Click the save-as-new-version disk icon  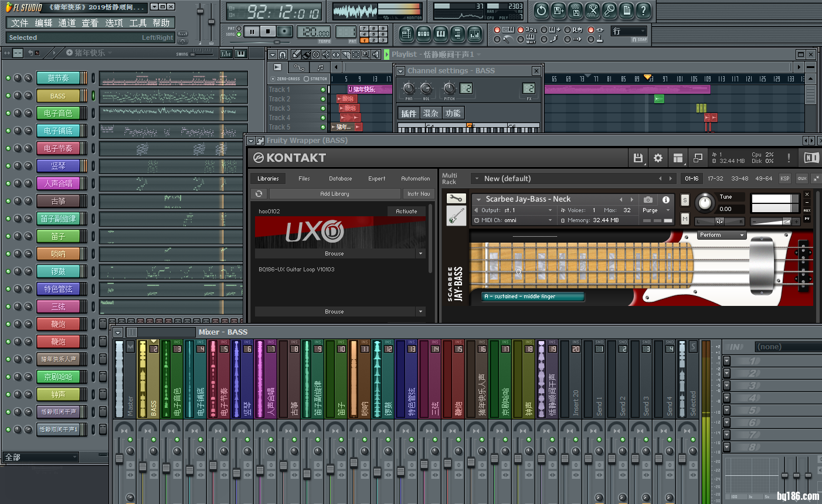(x=558, y=10)
